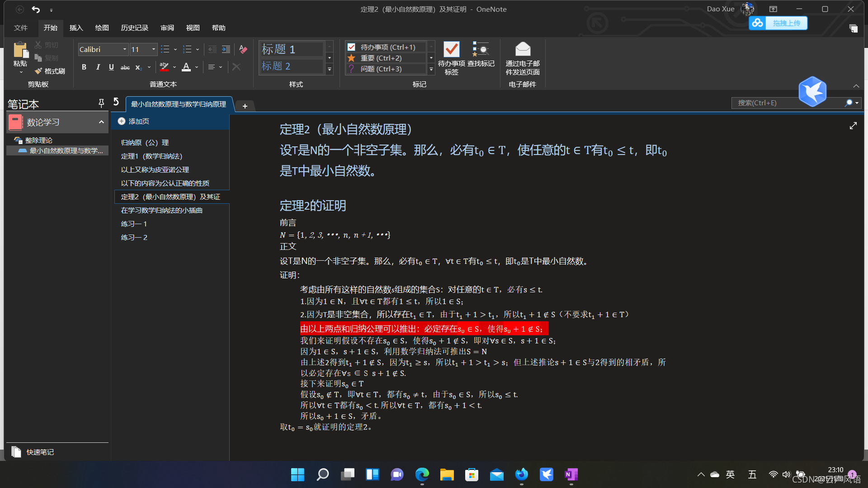Select the Format Painter (格式刷) tool

coord(50,71)
